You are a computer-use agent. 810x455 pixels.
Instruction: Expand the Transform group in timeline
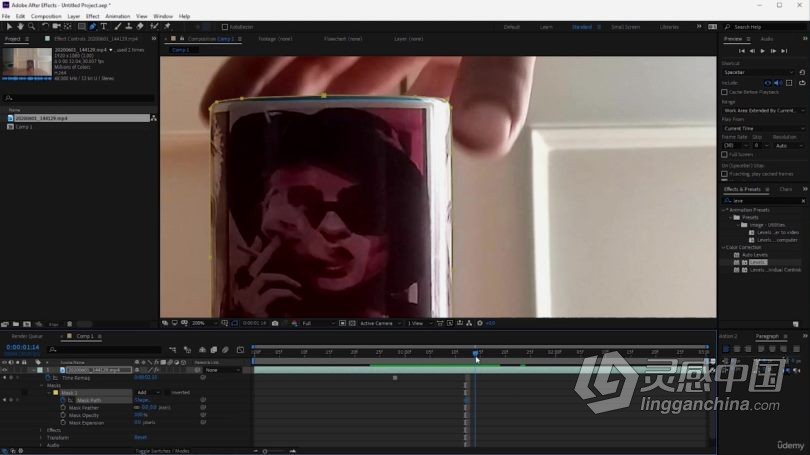[41, 437]
